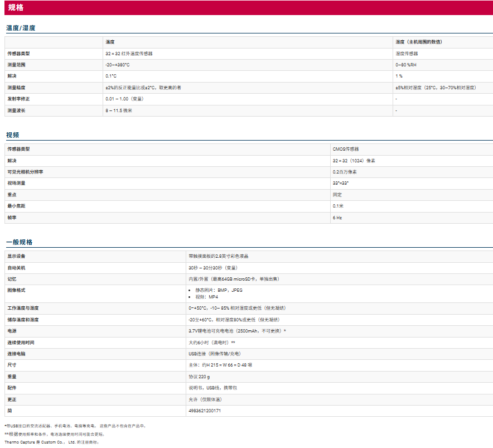
Task: Click the number in the '简' row
Action: pos(205,411)
